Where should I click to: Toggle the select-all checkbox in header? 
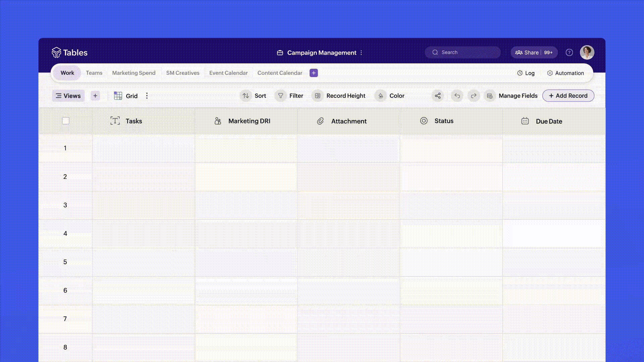(x=66, y=121)
